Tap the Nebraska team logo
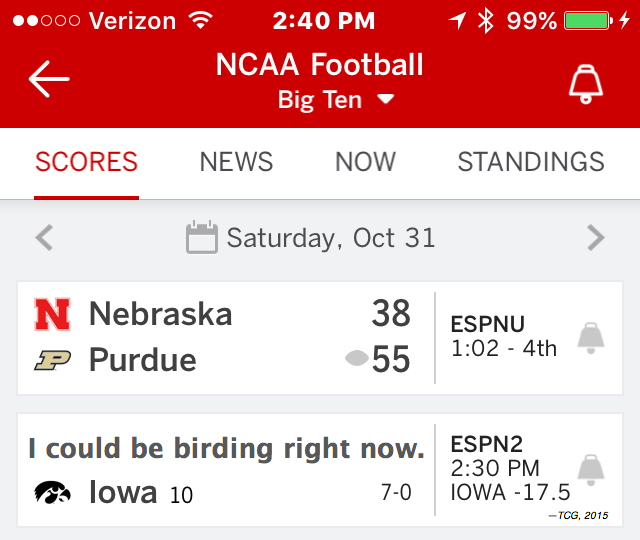Screen dimensions: 640x540 pos(52,314)
